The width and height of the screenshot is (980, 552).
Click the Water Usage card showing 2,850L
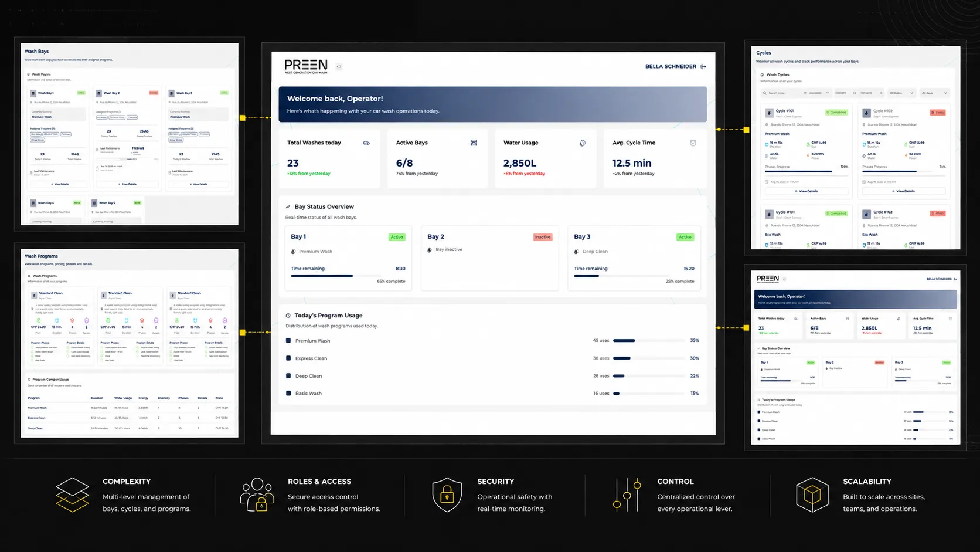click(x=546, y=159)
